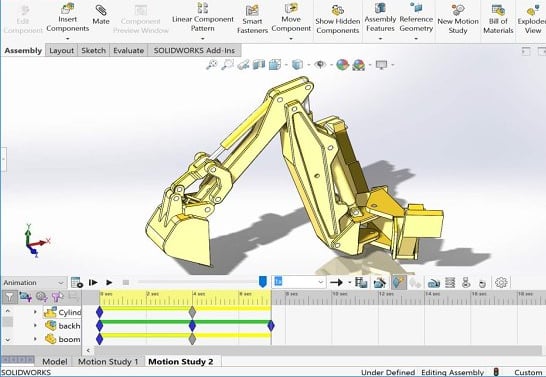The image size is (546, 377).
Task: Select the Mate paperclip tool
Action: click(x=101, y=10)
